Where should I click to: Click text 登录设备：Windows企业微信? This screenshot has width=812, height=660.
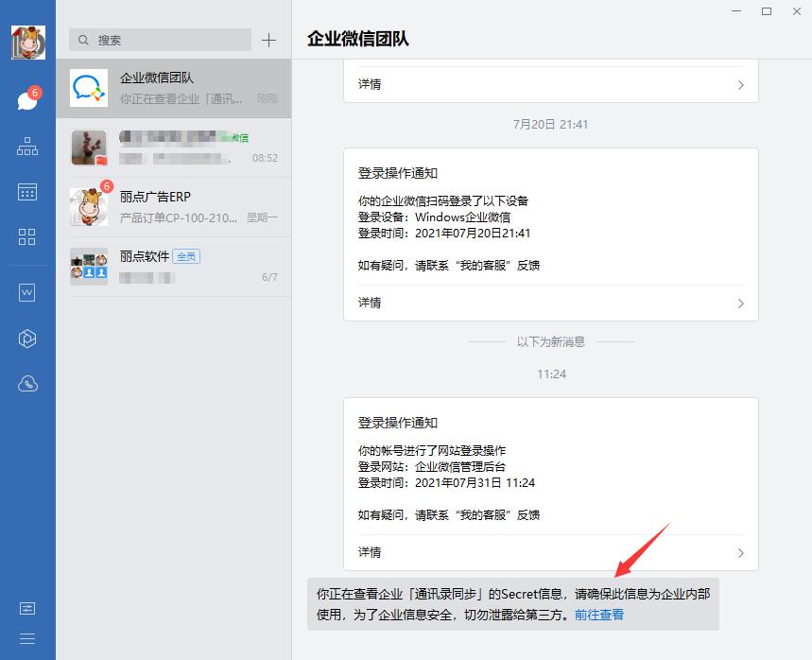click(435, 217)
